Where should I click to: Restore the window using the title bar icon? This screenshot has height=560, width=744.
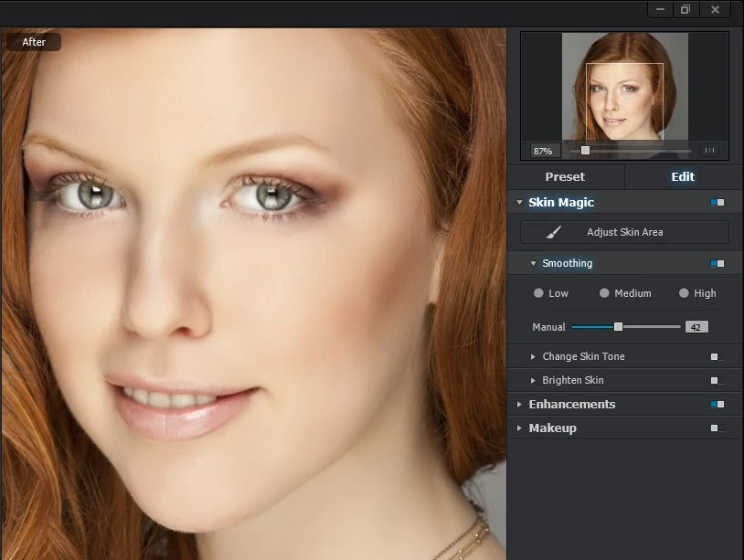coord(685,9)
